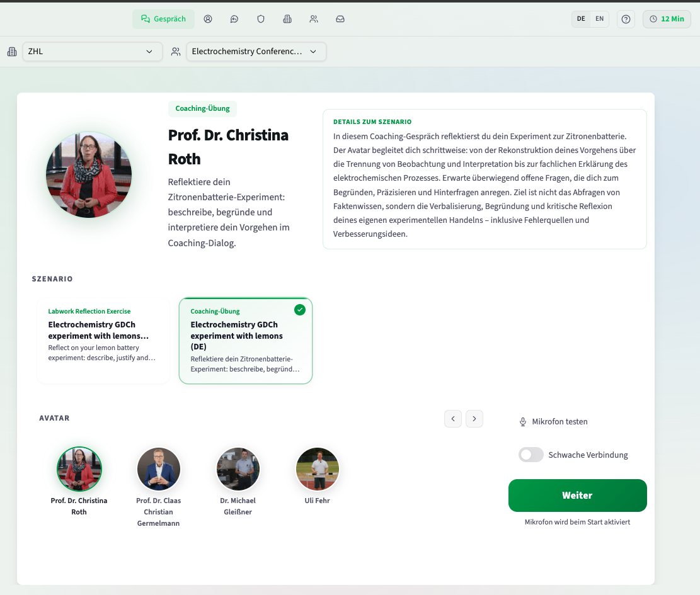Image resolution: width=700 pixels, height=595 pixels.
Task: Open the chat history reply icon
Action: 234,19
